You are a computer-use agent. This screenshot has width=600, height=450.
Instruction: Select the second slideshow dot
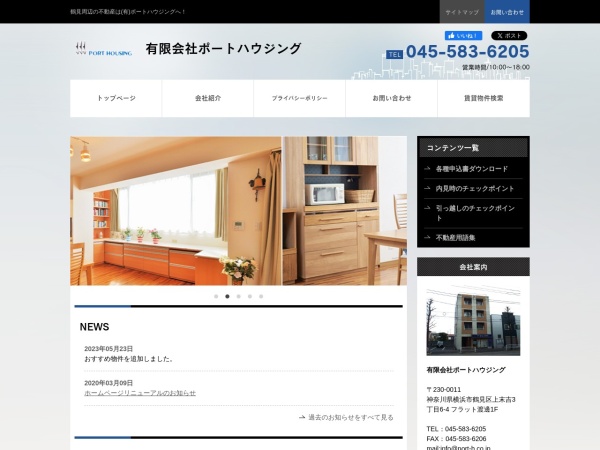click(227, 296)
